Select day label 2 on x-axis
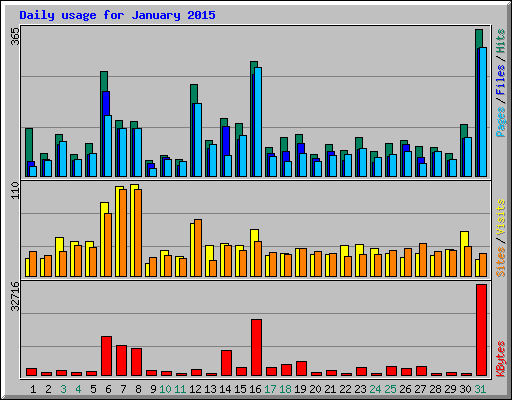Screen dimensions: 512x400 (48, 389)
